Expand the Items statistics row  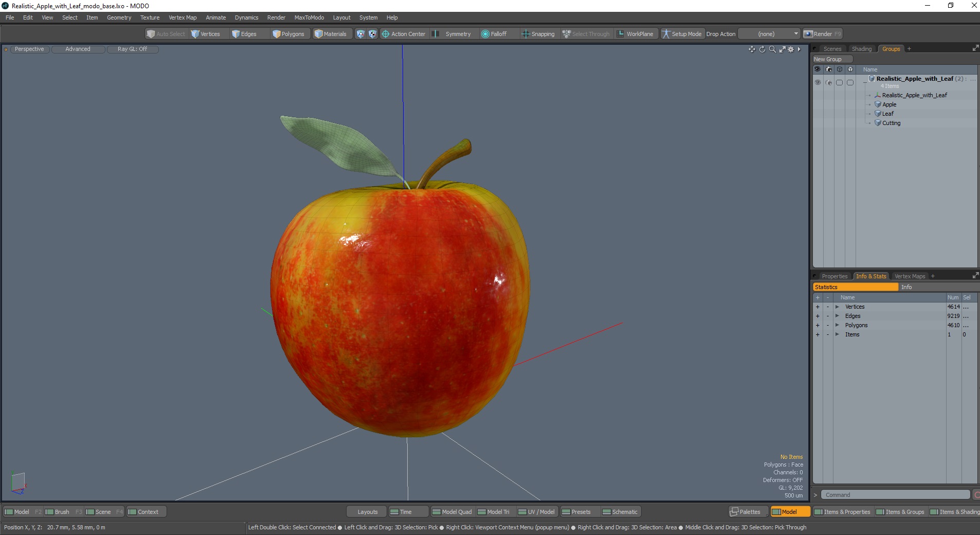point(837,335)
